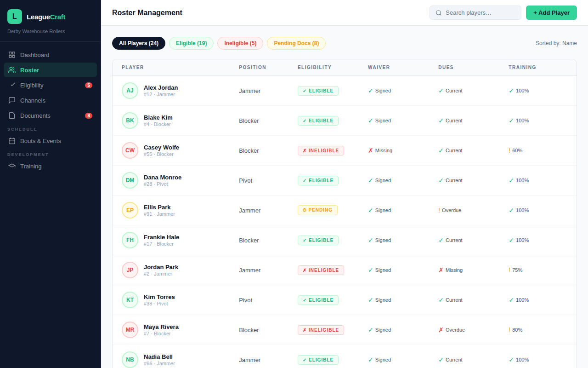
Task: Click the Dashboard grid icon in sidebar
Action: (12, 55)
